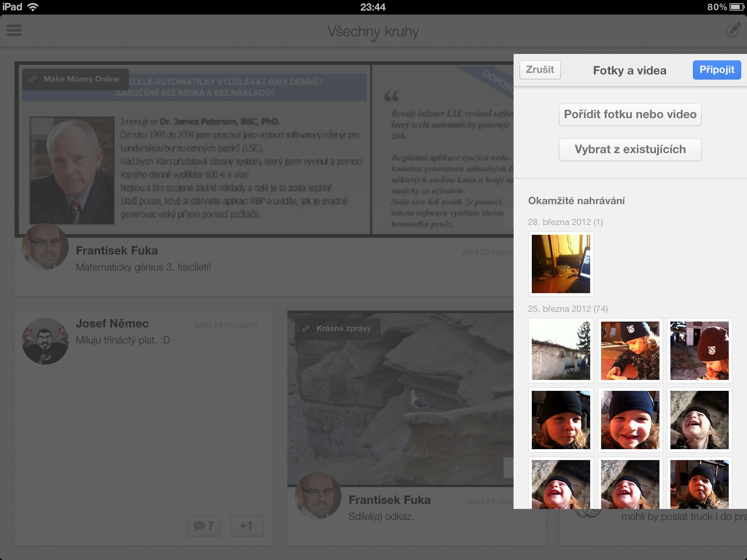Open Frantisek Fuka's avatar on Sdílel(a) odkaz post
Viewport: 747px width, 560px height.
coord(318,496)
